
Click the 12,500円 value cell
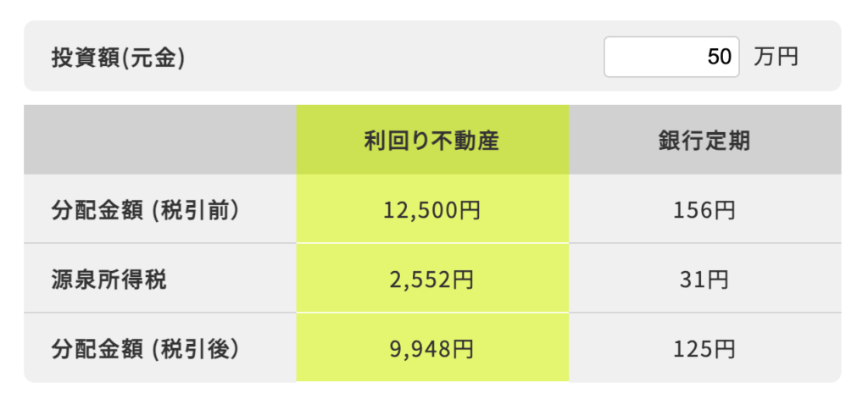432,210
